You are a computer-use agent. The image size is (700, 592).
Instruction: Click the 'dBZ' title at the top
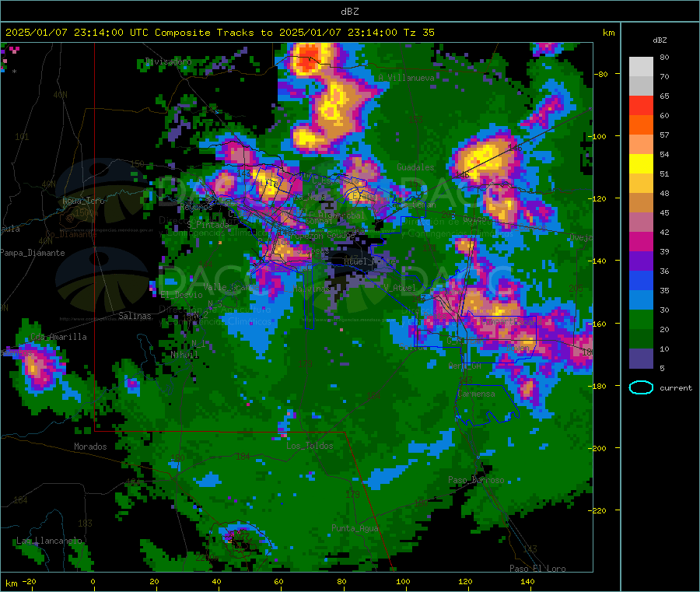(349, 12)
